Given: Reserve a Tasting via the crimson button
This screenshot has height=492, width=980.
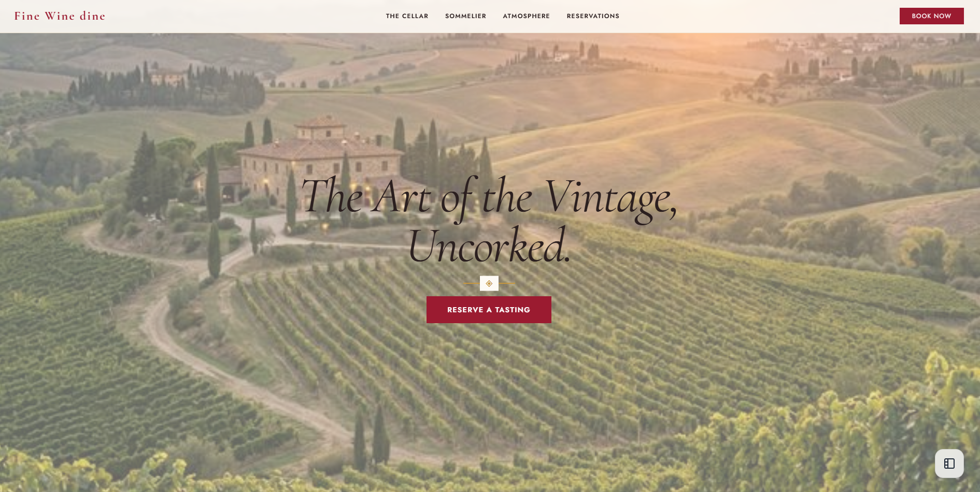Looking at the screenshot, I should coord(489,310).
